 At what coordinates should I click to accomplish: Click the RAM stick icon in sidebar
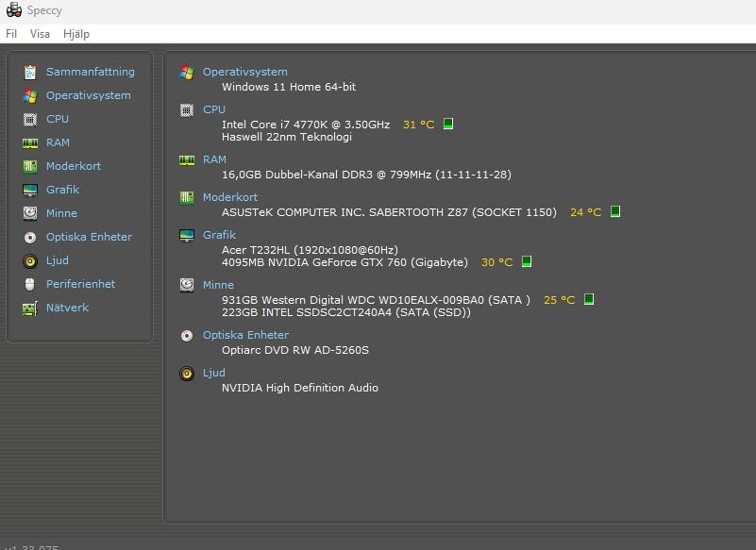pyautogui.click(x=30, y=142)
